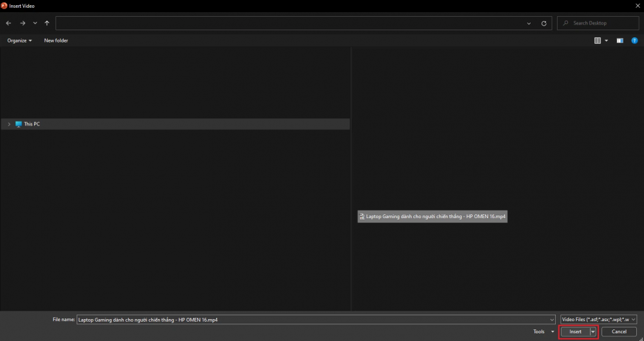Click the change view layout icon
644x341 pixels.
click(598, 41)
